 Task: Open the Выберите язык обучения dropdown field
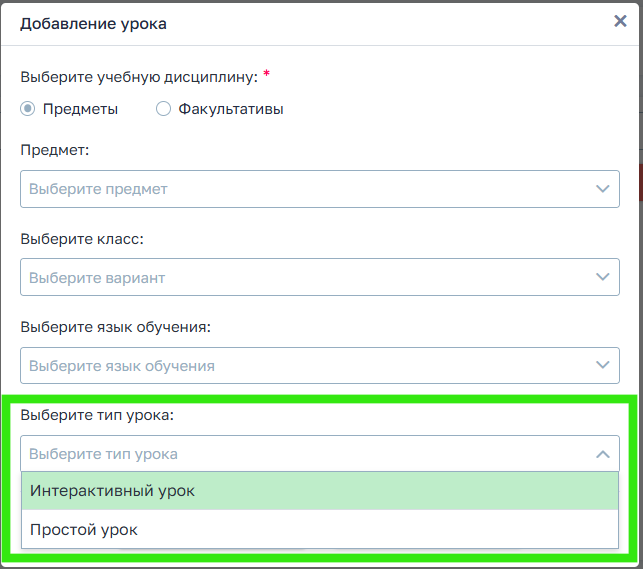(x=300, y=366)
